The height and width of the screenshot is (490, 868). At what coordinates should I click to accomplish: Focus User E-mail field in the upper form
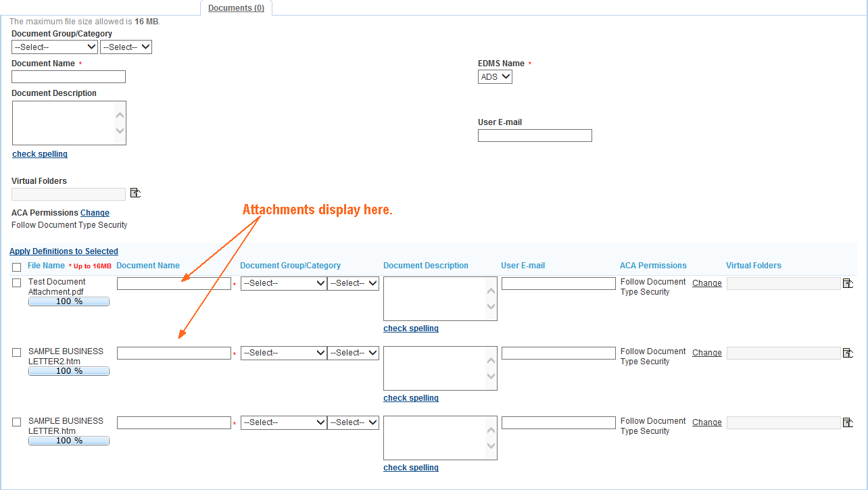[535, 136]
